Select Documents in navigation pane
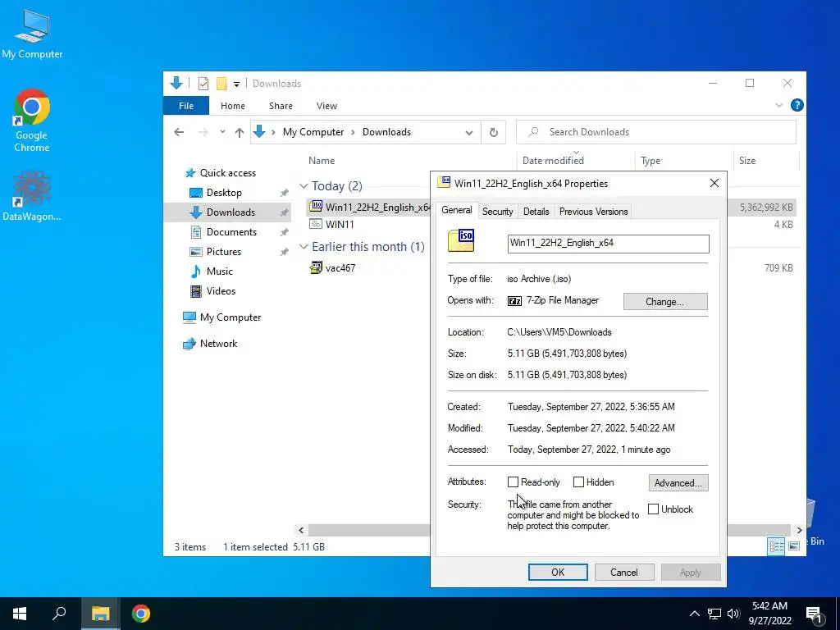The width and height of the screenshot is (840, 630). pos(231,232)
